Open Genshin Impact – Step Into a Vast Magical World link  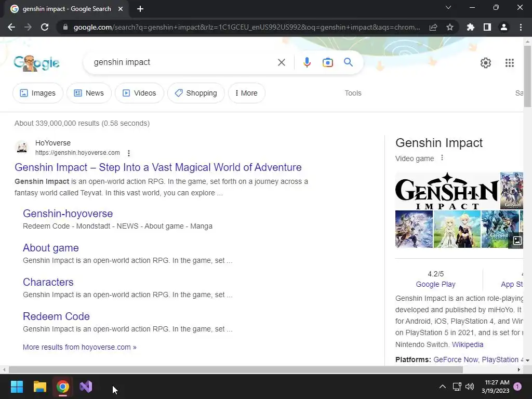158,167
